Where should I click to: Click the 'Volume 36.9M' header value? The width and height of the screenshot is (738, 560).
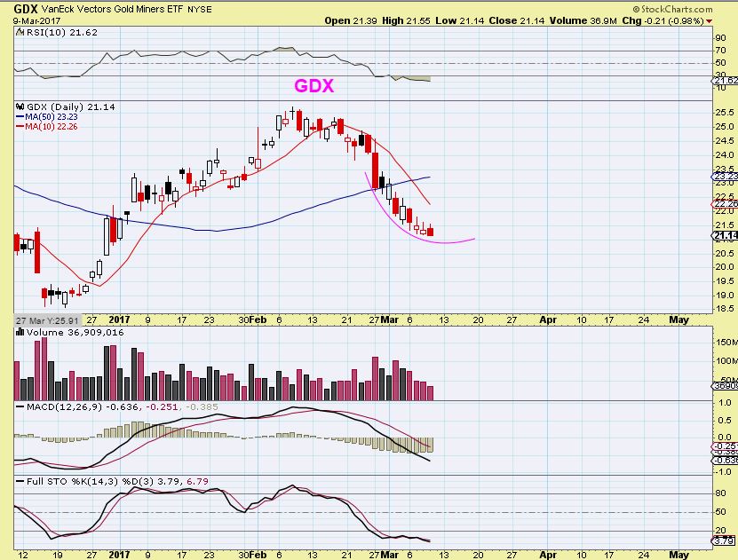pos(583,20)
